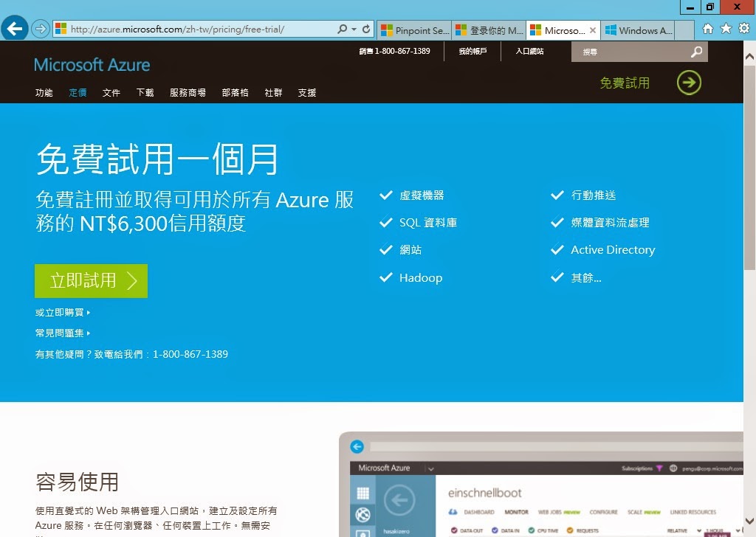Click the 銷售 1-800-867-1389 phone text
756x537 pixels.
(394, 51)
